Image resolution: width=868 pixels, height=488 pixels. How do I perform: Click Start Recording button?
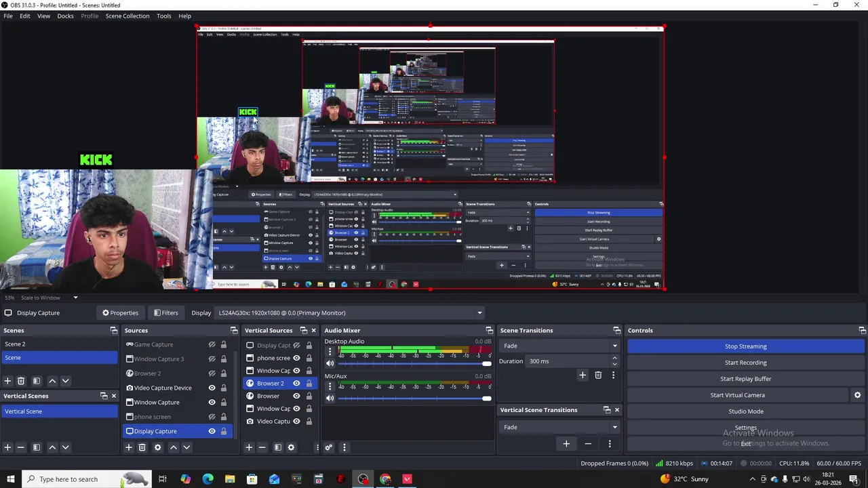(x=746, y=363)
